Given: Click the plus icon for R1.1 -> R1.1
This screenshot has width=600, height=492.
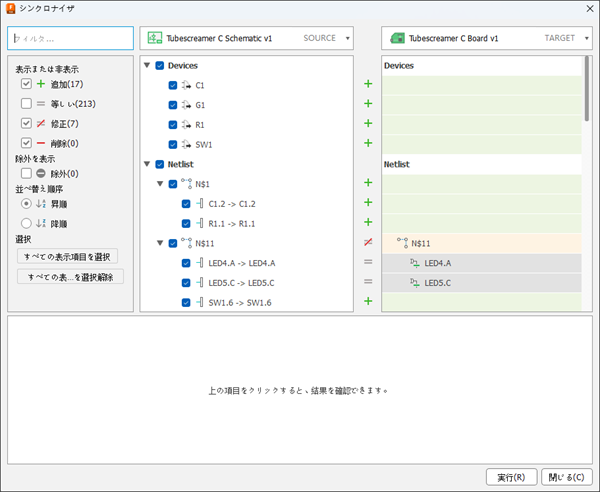Looking at the screenshot, I should tap(368, 222).
